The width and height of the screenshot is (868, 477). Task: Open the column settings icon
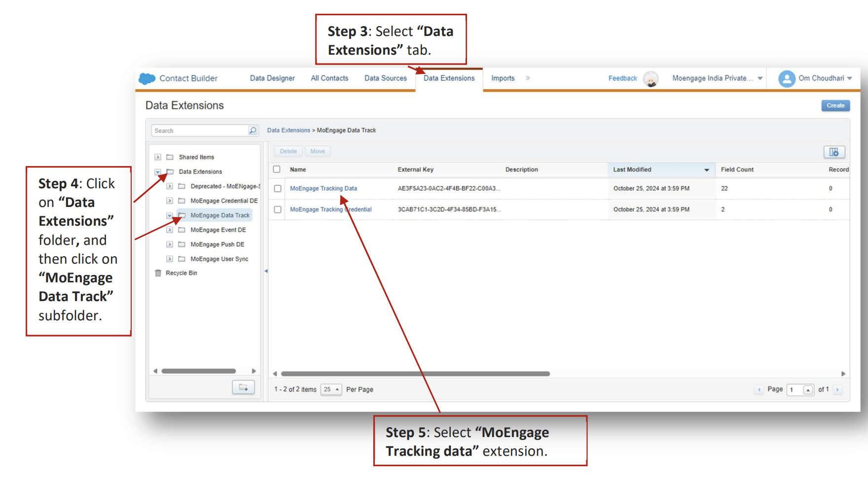834,152
